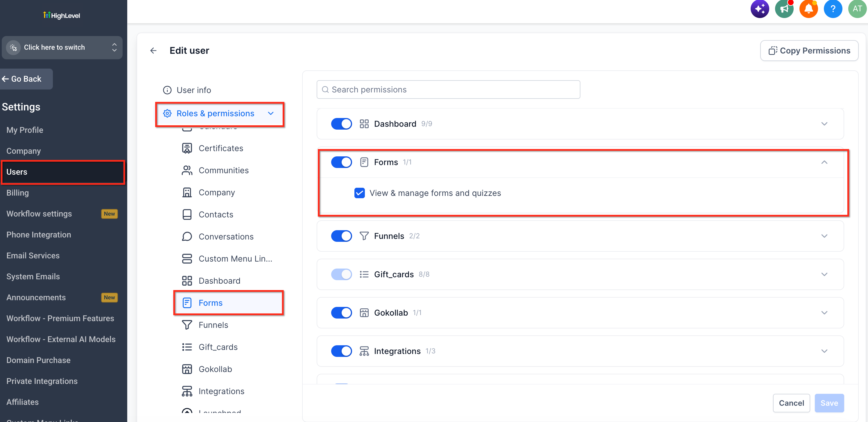Toggle the Gokollab permission switch
The image size is (868, 422).
coord(341,313)
